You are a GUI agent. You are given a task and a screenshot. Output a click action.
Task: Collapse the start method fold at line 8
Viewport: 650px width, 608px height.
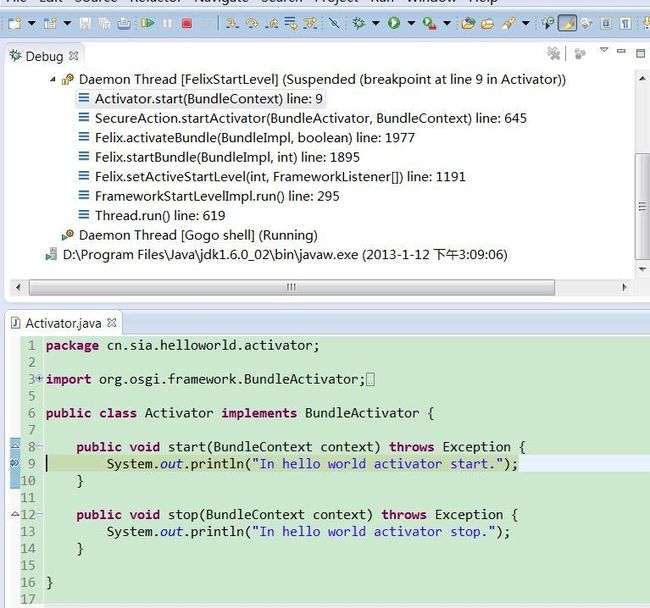40,447
